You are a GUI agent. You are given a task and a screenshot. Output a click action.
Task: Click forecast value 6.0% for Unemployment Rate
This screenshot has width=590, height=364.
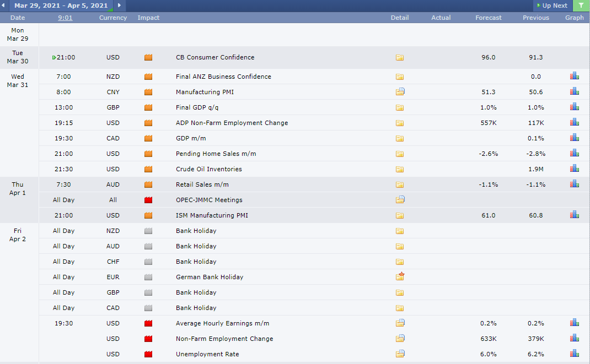[489, 354]
